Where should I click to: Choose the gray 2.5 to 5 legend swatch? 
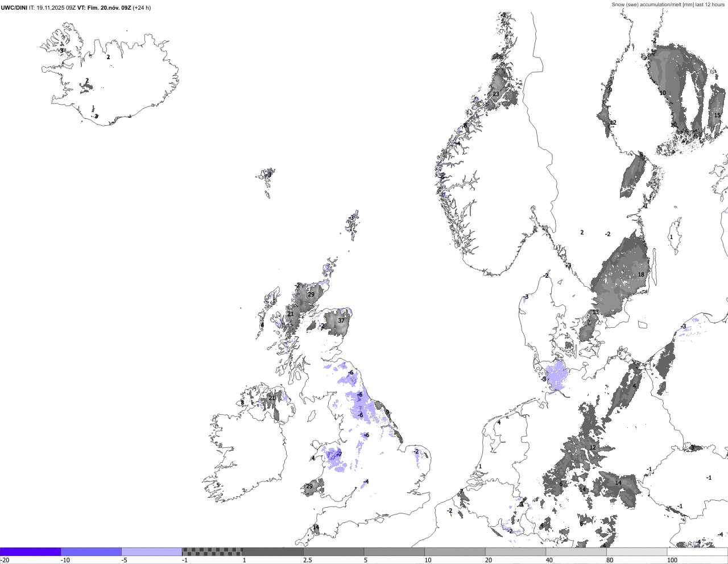point(334,551)
